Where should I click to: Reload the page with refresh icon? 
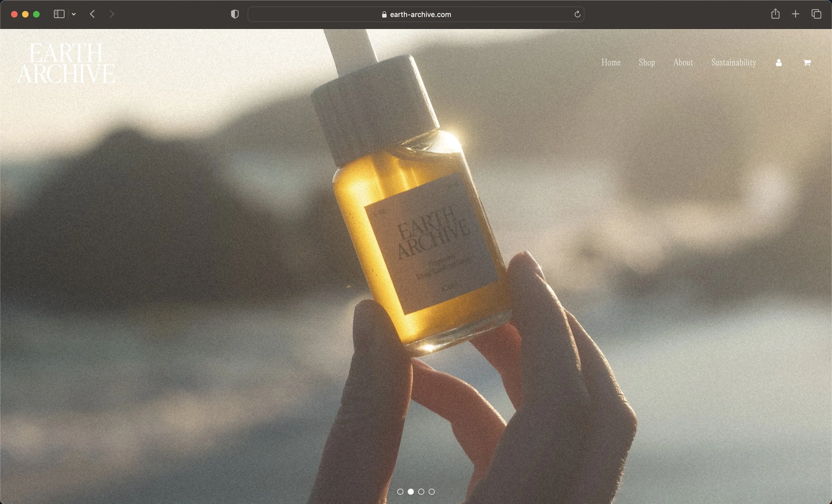pyautogui.click(x=577, y=14)
